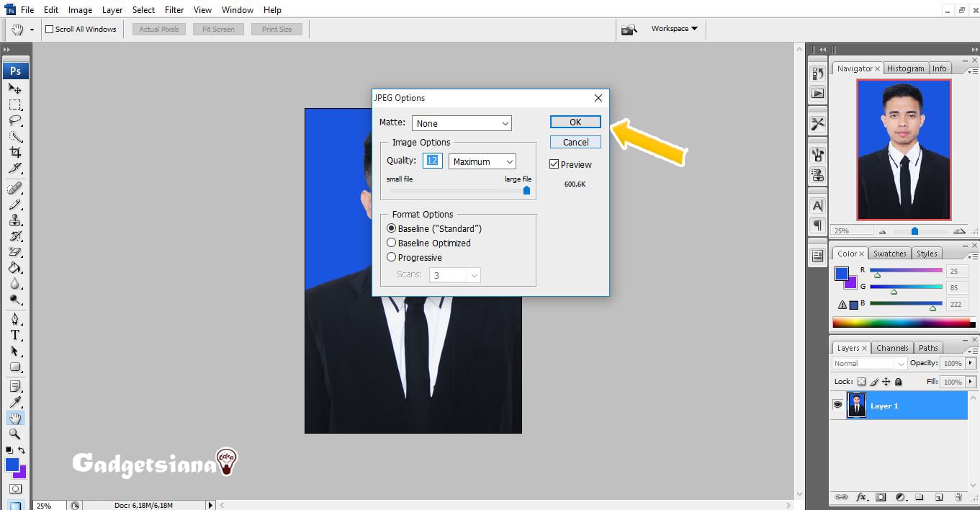Select the Crop tool
The image size is (980, 510).
[15, 152]
